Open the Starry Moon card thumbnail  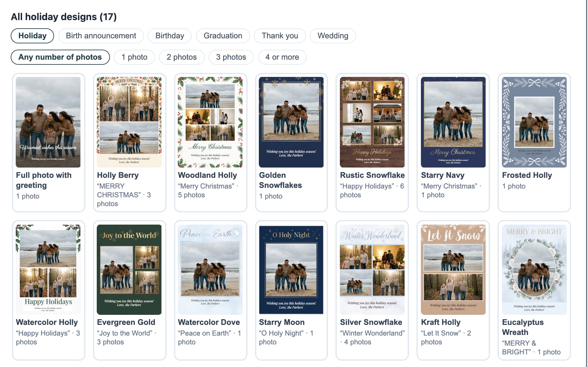[x=291, y=270]
